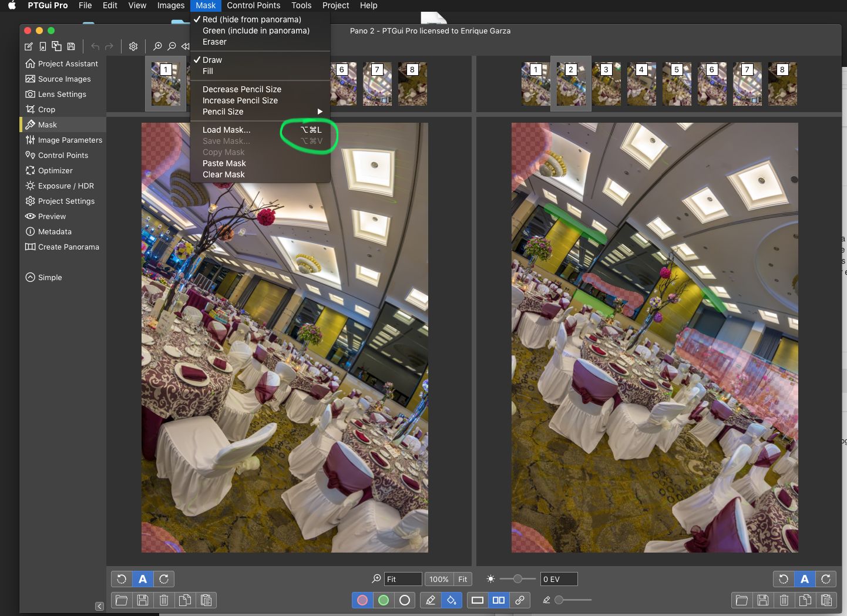Select image thumbnail 5 in right strip
Image resolution: width=847 pixels, height=616 pixels.
click(677, 84)
